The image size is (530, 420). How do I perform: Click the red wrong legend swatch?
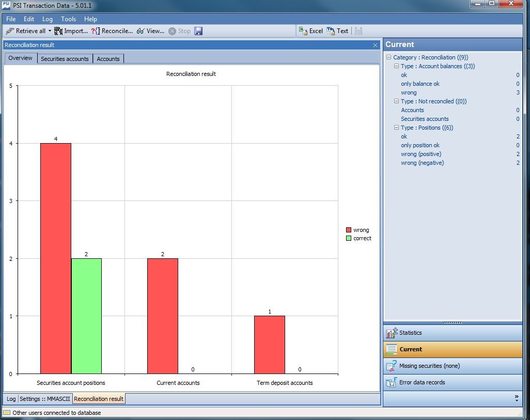(x=349, y=230)
